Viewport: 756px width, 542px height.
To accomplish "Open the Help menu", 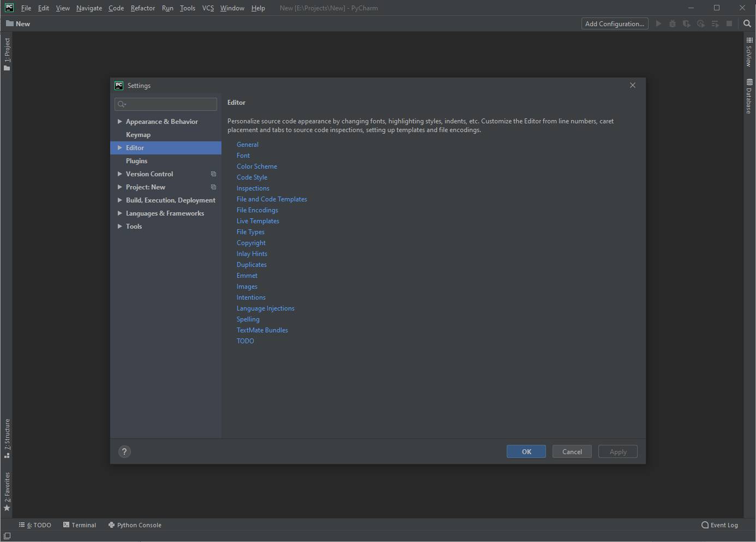I will [258, 8].
